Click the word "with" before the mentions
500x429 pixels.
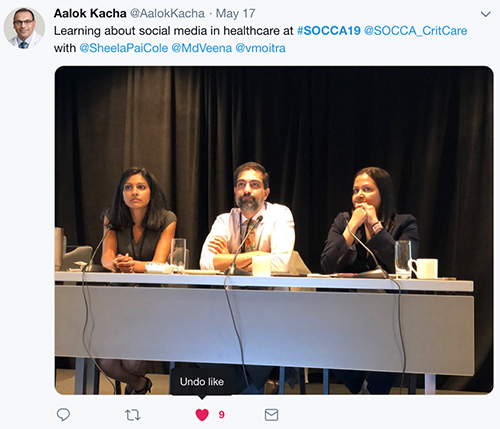click(x=65, y=48)
